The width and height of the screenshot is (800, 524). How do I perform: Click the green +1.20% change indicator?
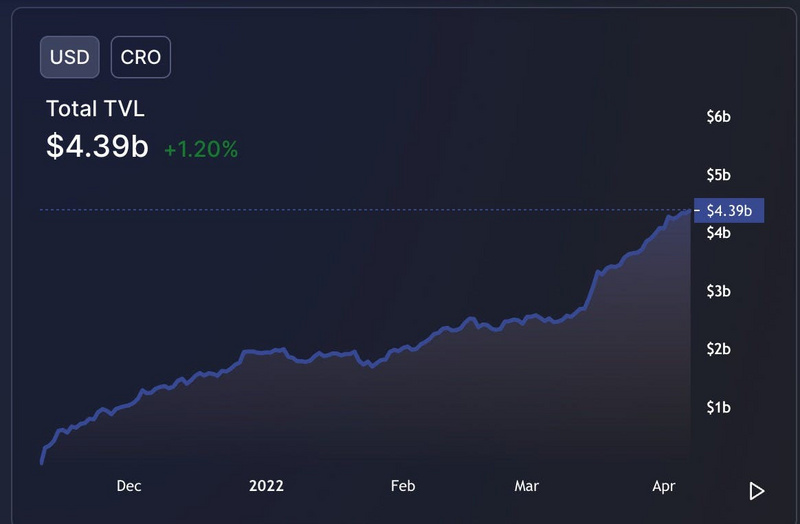201,149
